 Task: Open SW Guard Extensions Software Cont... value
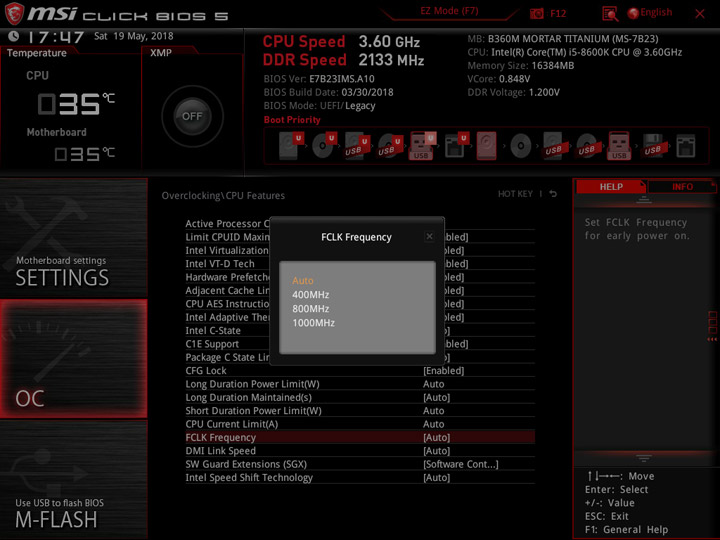(x=461, y=464)
